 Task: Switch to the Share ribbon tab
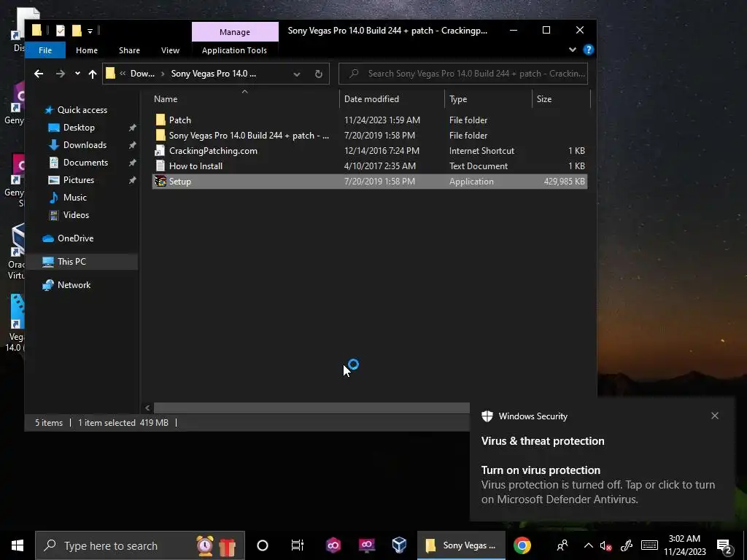[x=129, y=50]
